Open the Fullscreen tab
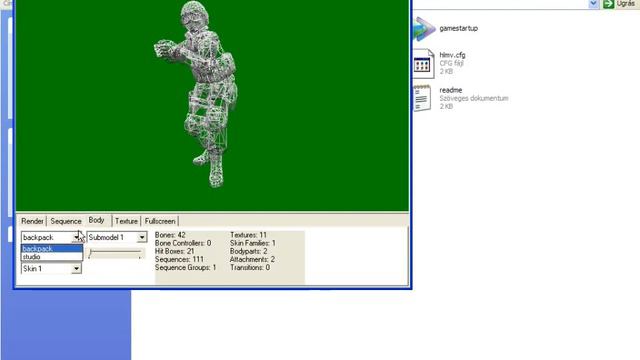Image resolution: width=640 pixels, height=360 pixels. [160, 221]
